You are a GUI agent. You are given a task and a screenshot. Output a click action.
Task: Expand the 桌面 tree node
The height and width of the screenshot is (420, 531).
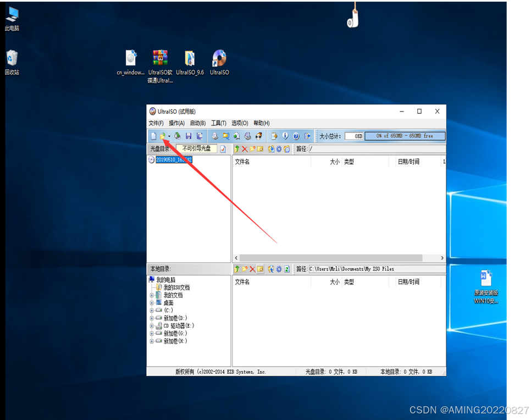pyautogui.click(x=151, y=303)
